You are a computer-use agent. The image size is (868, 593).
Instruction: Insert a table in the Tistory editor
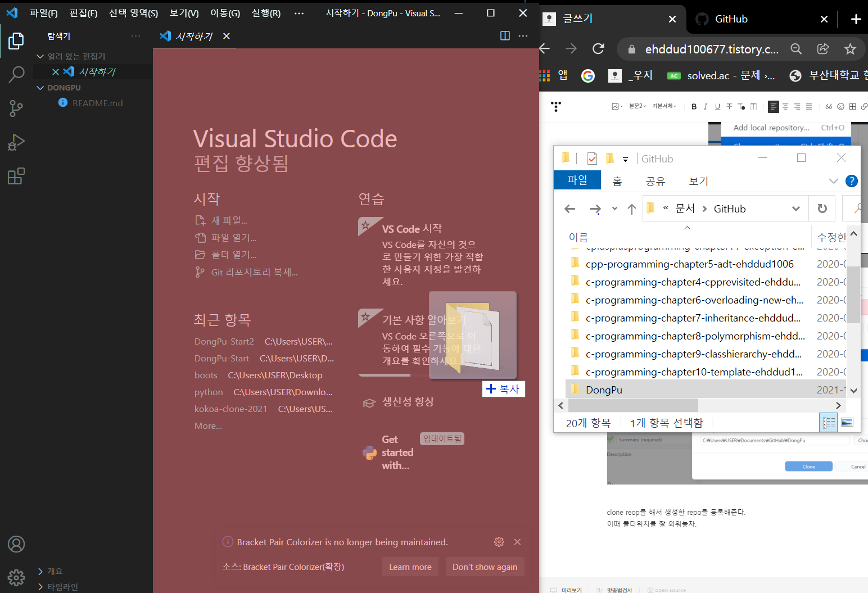click(853, 106)
